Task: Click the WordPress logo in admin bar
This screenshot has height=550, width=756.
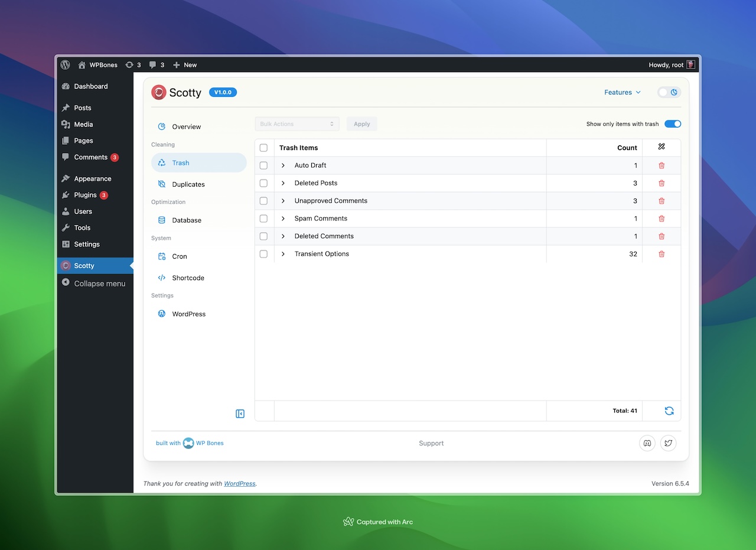Action: (66, 65)
